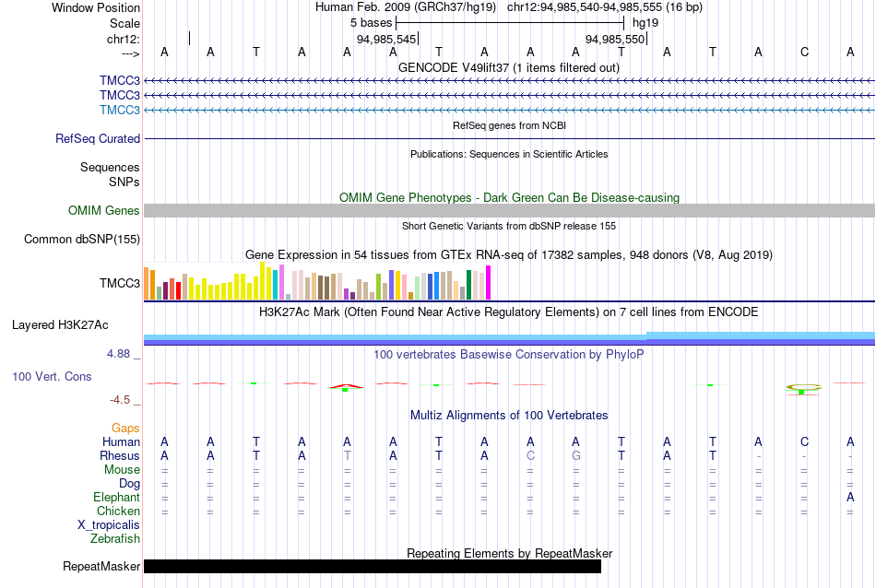The image size is (876, 588).
Task: Click the dark green bar in the GTEx chart
Action: [468, 285]
